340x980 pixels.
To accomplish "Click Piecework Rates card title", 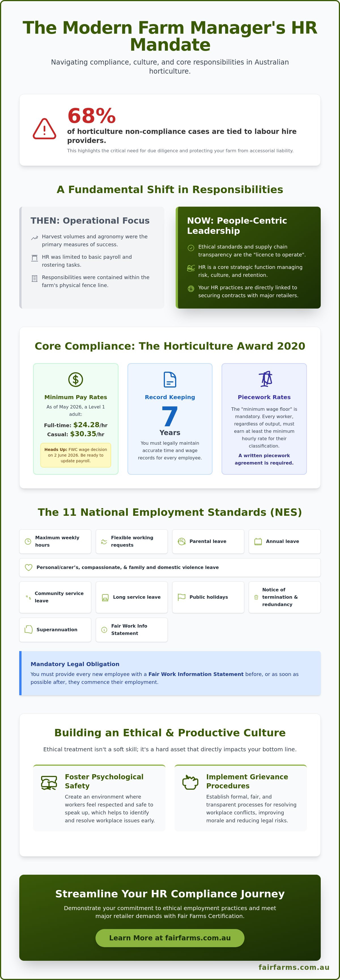I will pyautogui.click(x=264, y=397).
